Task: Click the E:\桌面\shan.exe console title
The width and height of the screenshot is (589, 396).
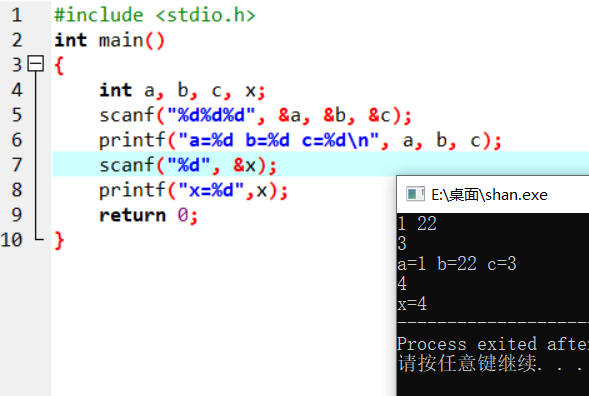Action: click(x=489, y=195)
